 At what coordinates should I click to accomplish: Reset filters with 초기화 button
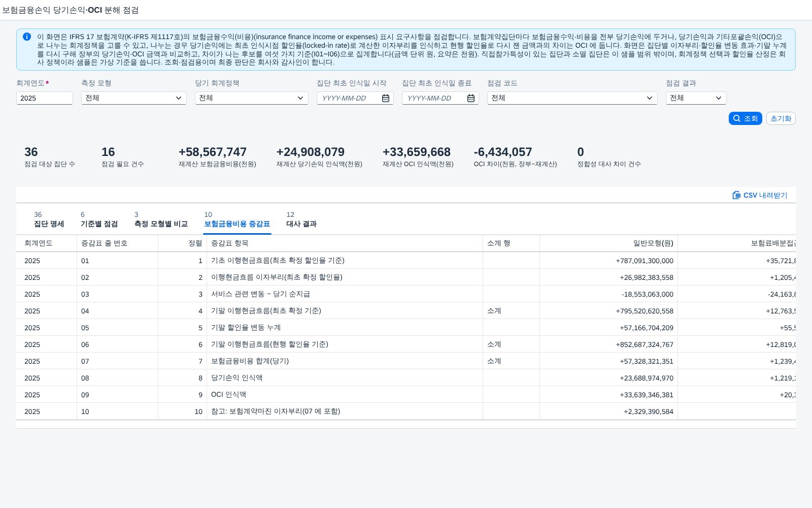781,118
